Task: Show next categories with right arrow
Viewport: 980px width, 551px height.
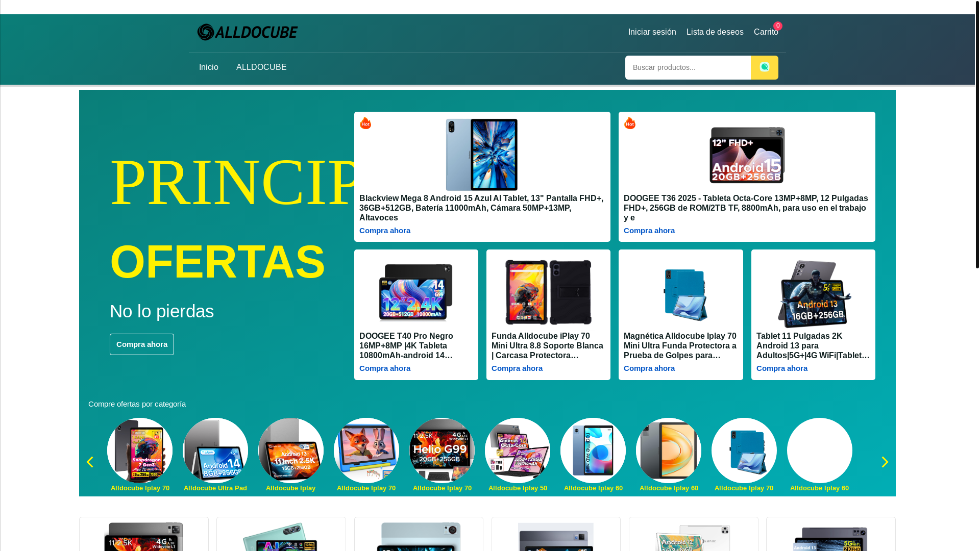Action: [x=885, y=462]
